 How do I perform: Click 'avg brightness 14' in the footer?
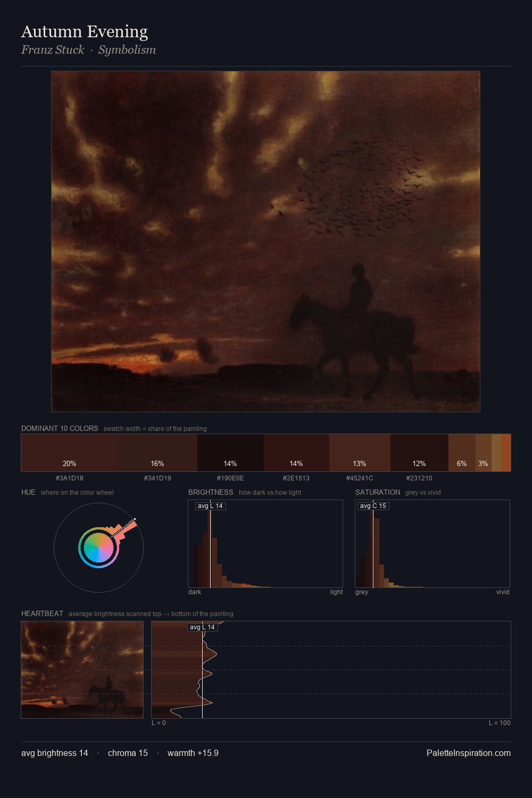pyautogui.click(x=55, y=753)
